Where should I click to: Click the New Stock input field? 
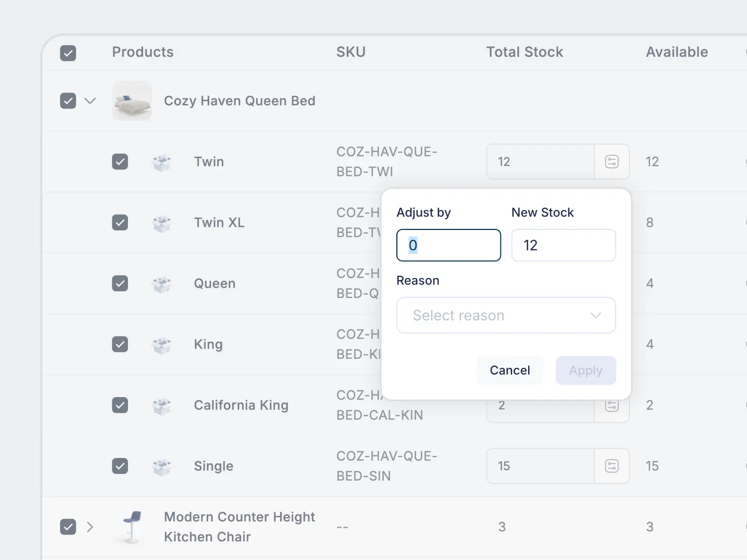pos(564,245)
